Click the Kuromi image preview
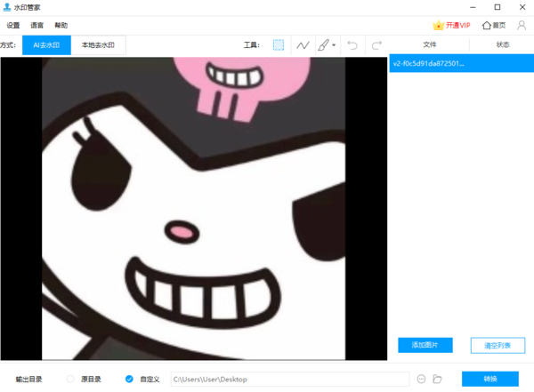 193,208
